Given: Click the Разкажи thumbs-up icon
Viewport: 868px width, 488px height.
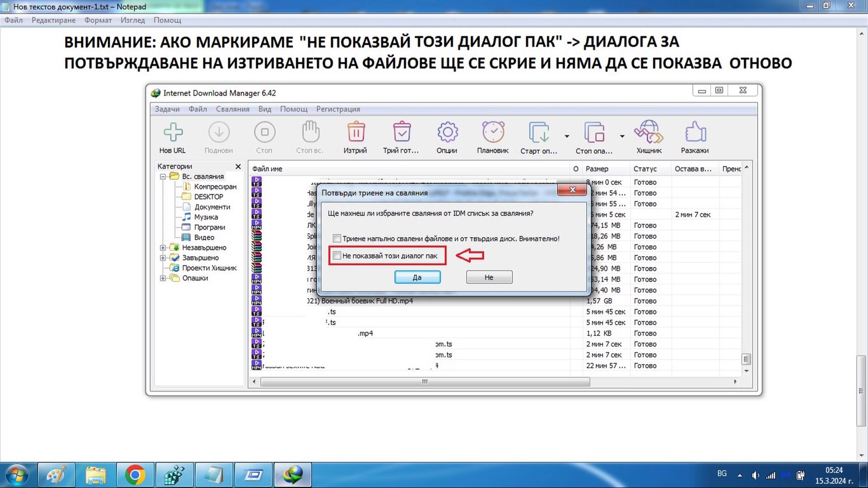Looking at the screenshot, I should coord(695,133).
